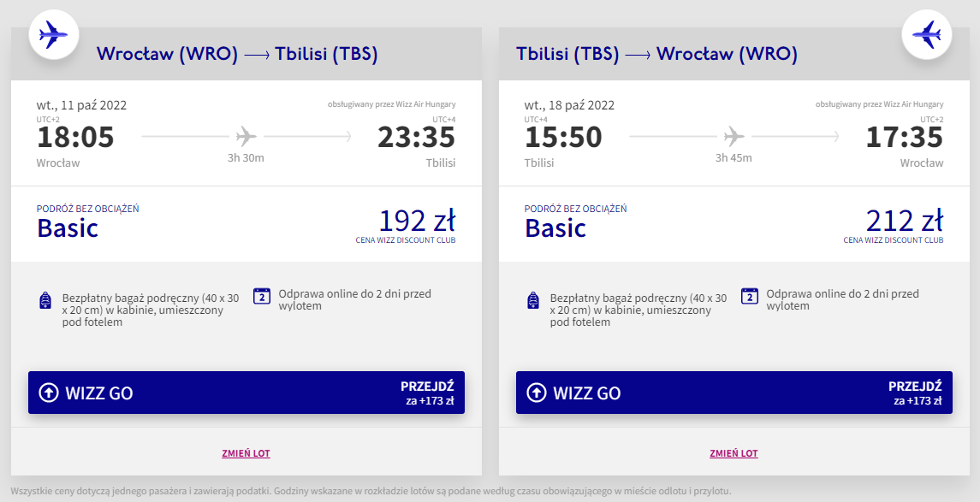Click the return flight airplane badge icon

(927, 35)
